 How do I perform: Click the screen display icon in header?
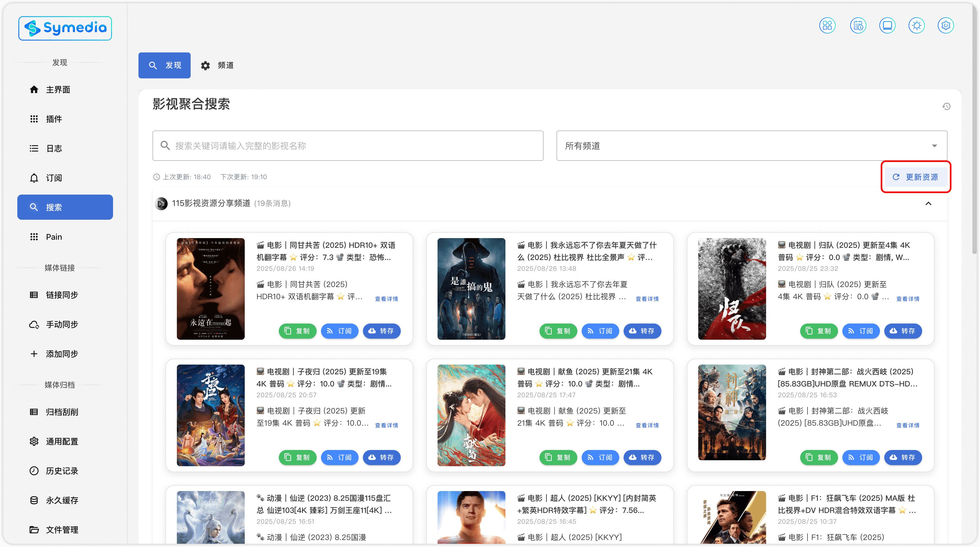887,25
